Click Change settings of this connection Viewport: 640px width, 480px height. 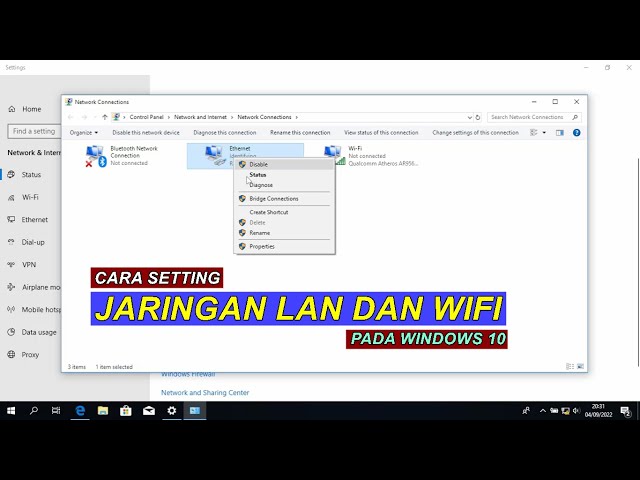[476, 133]
